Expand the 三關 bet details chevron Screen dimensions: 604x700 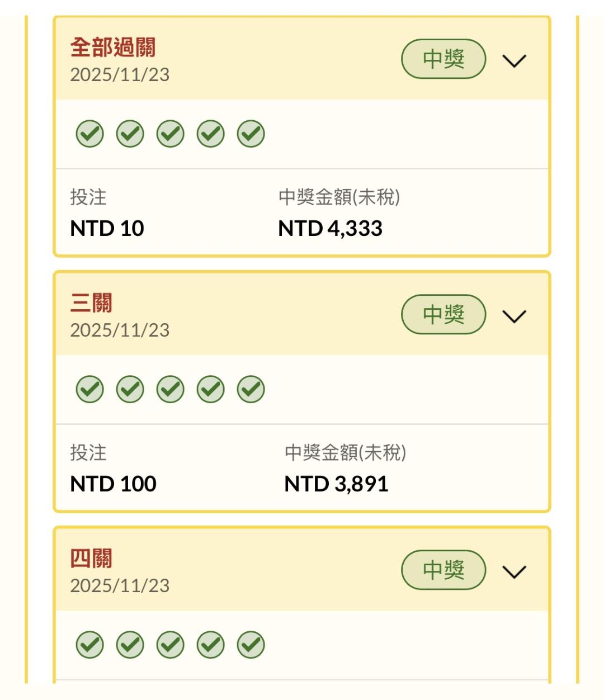[515, 316]
